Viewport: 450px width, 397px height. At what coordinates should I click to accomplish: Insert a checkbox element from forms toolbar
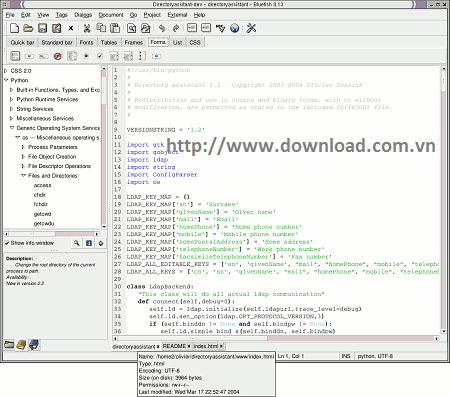[x=100, y=56]
